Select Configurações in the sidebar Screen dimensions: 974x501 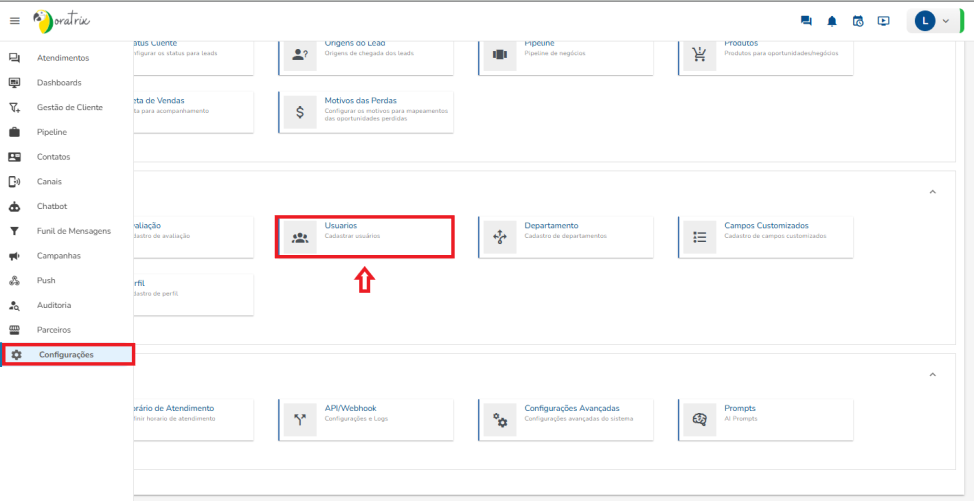point(66,354)
